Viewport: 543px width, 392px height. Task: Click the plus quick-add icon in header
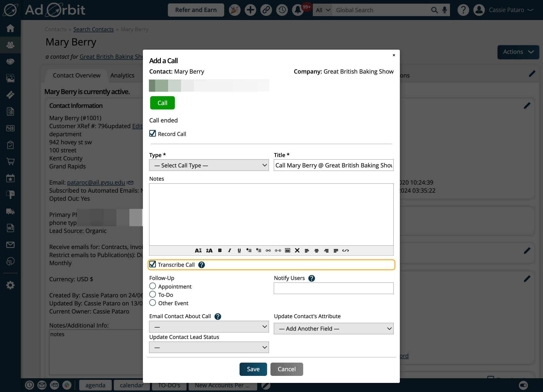coord(250,10)
